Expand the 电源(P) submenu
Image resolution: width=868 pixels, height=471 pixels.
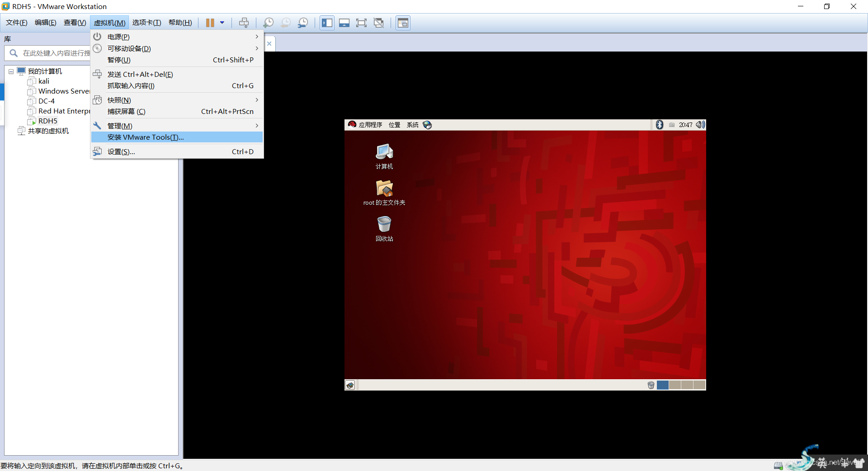coord(177,37)
